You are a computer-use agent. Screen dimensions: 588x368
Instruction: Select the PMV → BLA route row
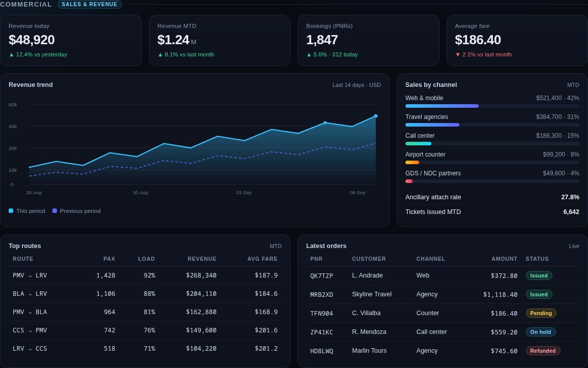pyautogui.click(x=145, y=312)
